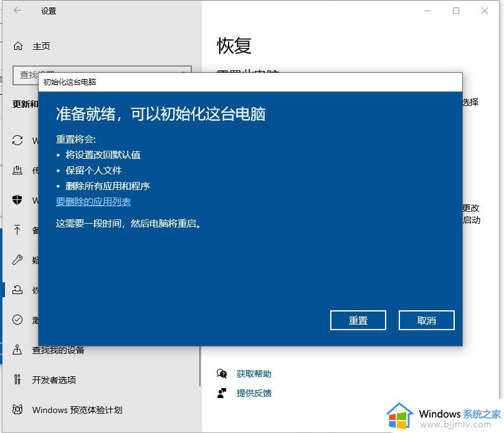Click the 保留个人文件 bullet text
The image size is (504, 433).
click(x=93, y=170)
